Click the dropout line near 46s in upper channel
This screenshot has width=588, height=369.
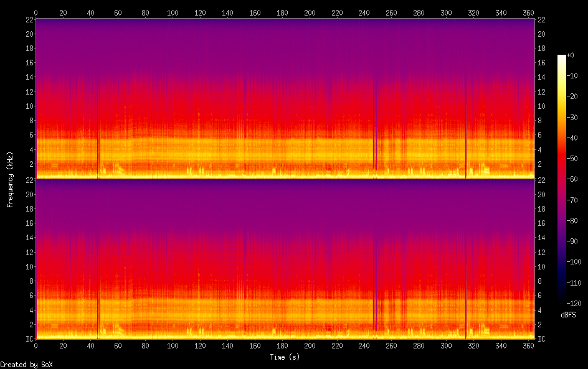(x=98, y=124)
